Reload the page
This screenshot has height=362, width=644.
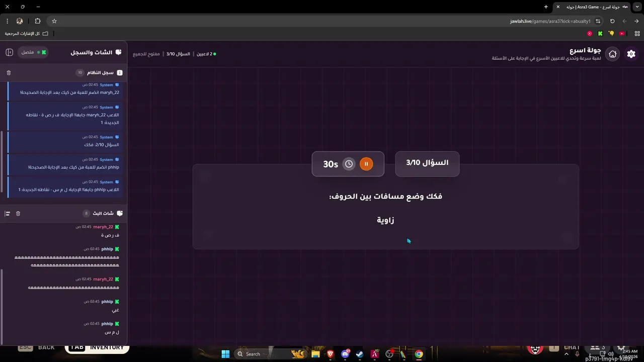(612, 21)
